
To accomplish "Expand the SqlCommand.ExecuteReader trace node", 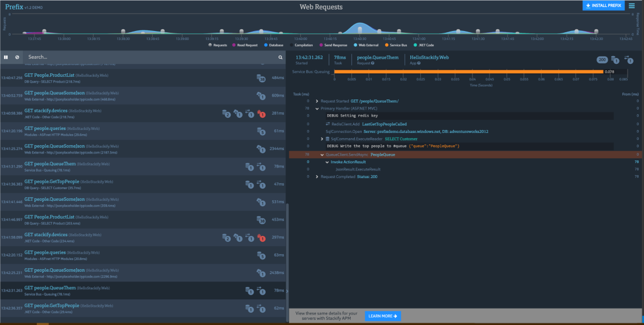I will click(x=322, y=139).
